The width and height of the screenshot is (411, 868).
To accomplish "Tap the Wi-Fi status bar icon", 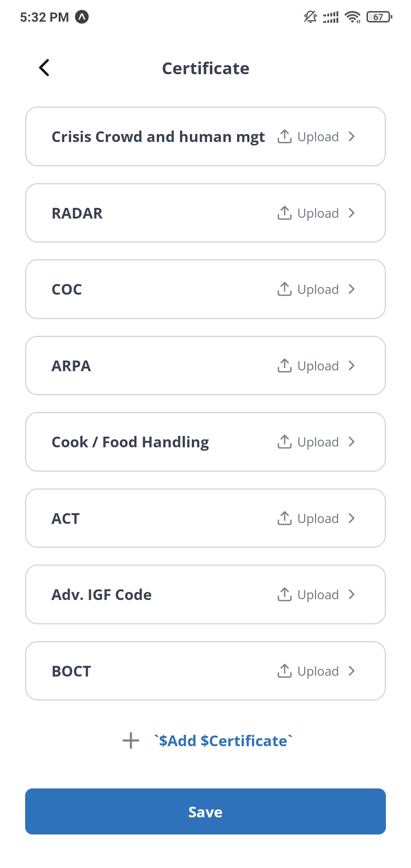I will pos(352,17).
